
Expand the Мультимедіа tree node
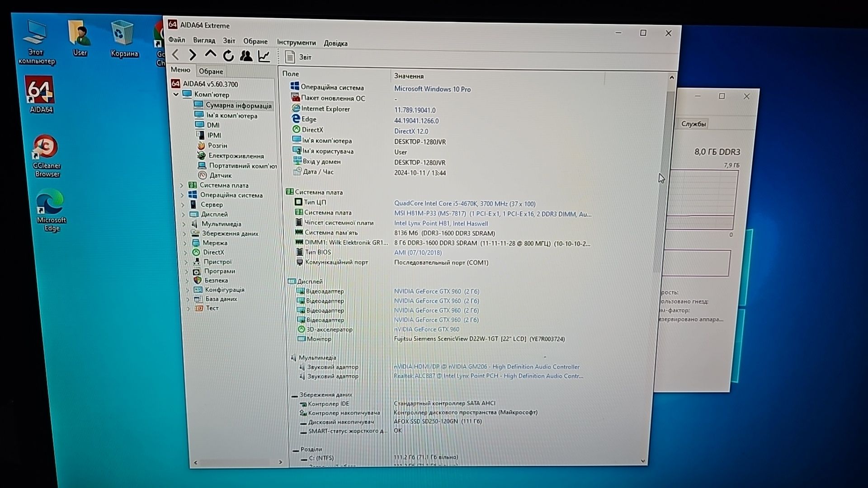184,224
